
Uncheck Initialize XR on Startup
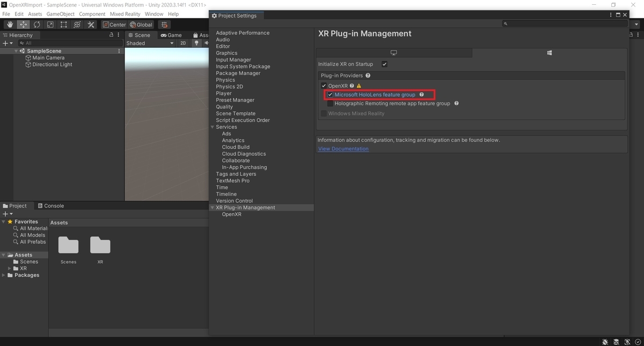tap(384, 64)
